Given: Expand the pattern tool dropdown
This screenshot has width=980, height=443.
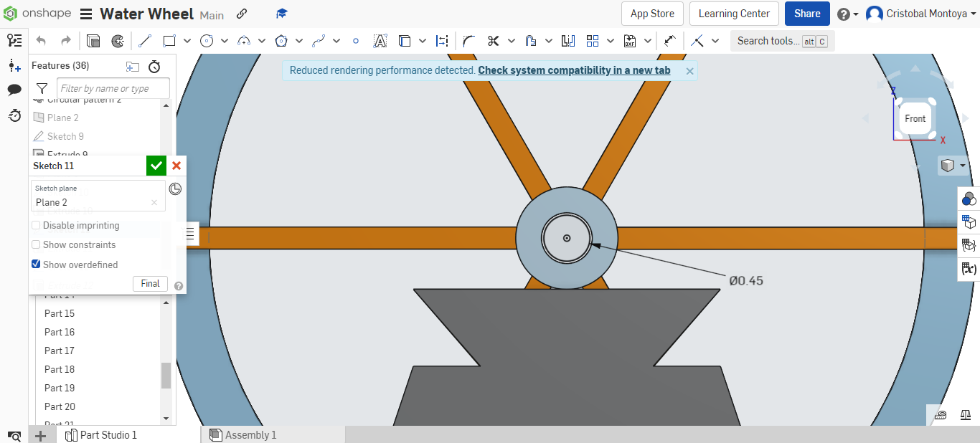Looking at the screenshot, I should tap(611, 41).
